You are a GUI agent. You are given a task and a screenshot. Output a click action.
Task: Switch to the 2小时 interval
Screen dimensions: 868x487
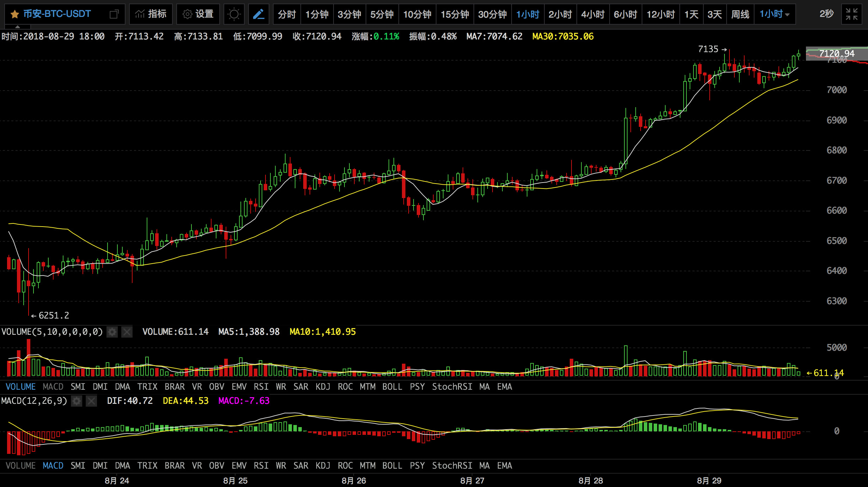(x=560, y=14)
